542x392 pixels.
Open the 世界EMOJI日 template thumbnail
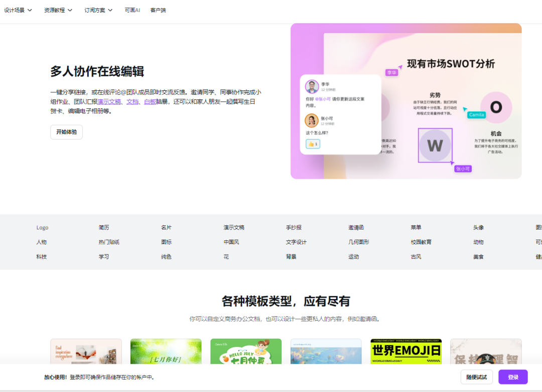(x=406, y=351)
